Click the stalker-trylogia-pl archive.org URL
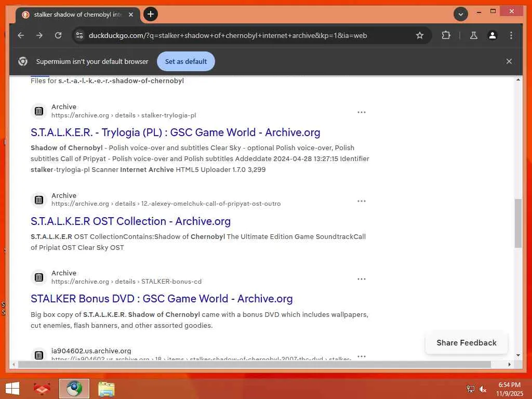 pos(124,115)
